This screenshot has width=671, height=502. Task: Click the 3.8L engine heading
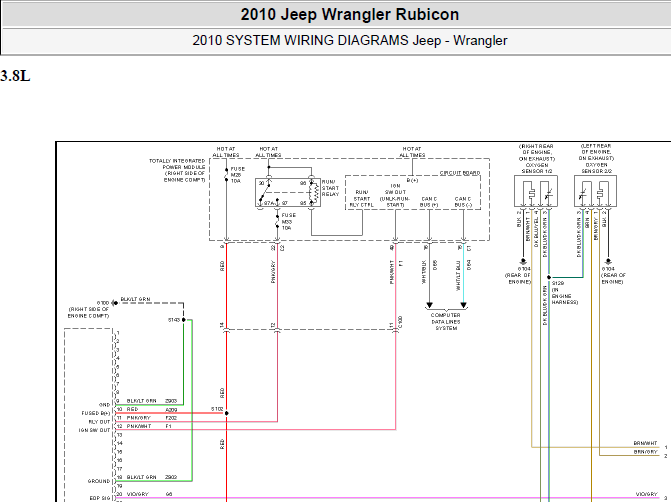point(16,76)
